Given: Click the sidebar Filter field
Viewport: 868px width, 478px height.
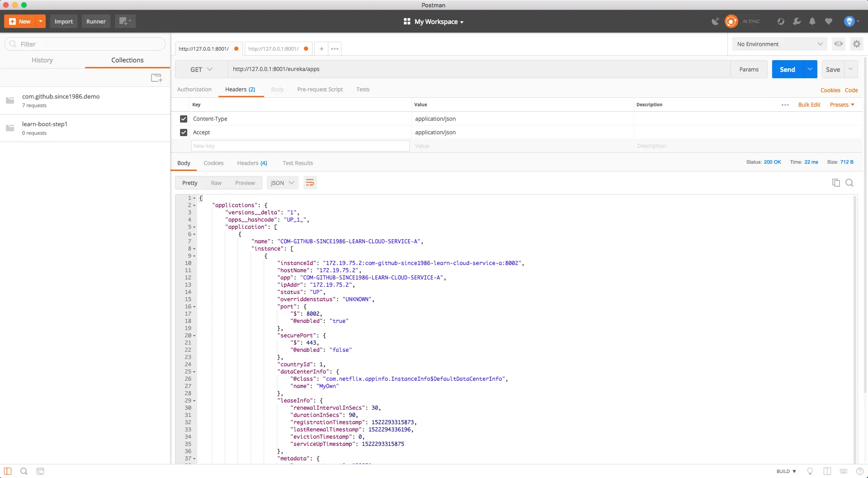Looking at the screenshot, I should pos(85,44).
